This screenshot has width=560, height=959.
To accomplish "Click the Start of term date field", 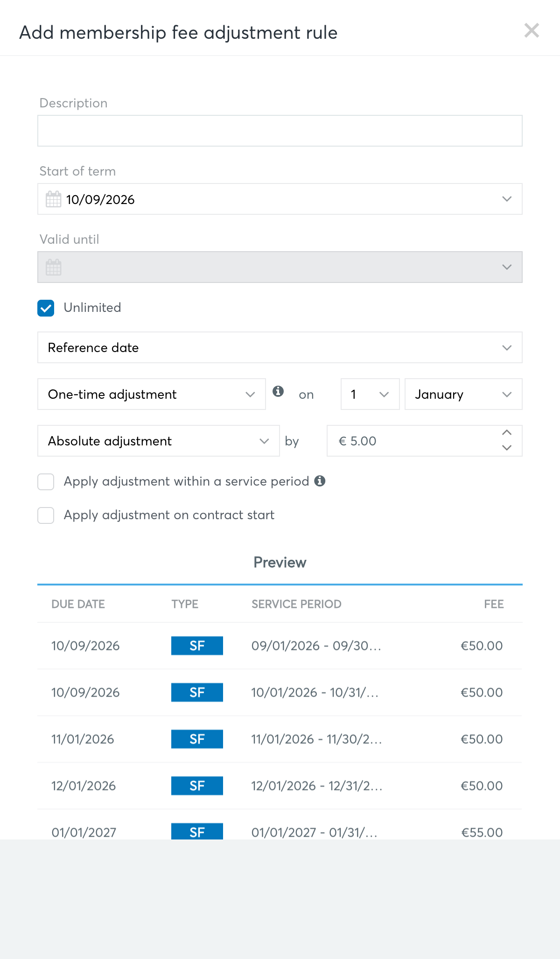I will pos(280,199).
